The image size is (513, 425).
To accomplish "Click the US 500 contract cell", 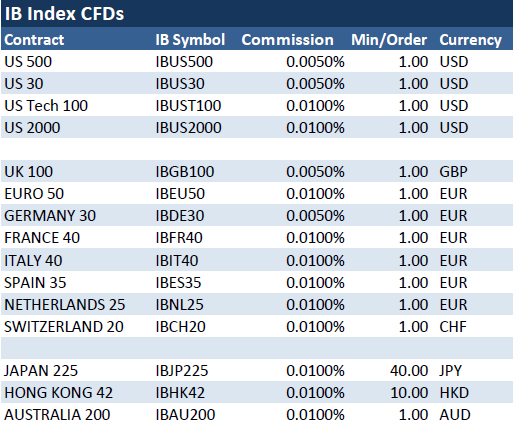I will 28,62.
